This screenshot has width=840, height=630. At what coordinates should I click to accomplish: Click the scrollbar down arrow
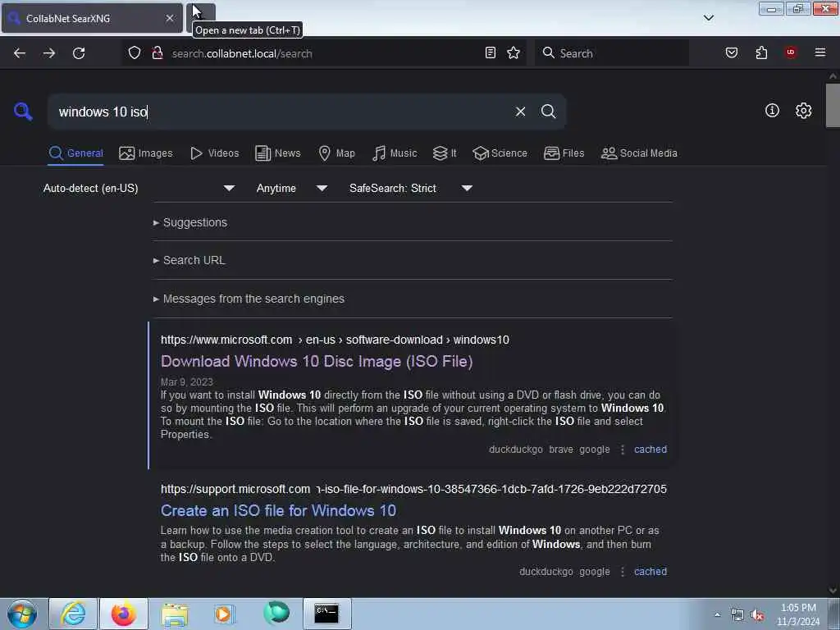tap(833, 591)
